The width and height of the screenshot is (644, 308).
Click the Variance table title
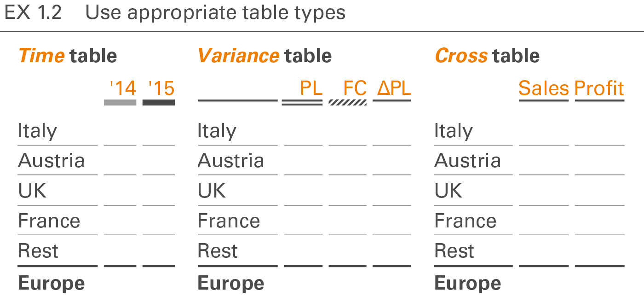(264, 56)
